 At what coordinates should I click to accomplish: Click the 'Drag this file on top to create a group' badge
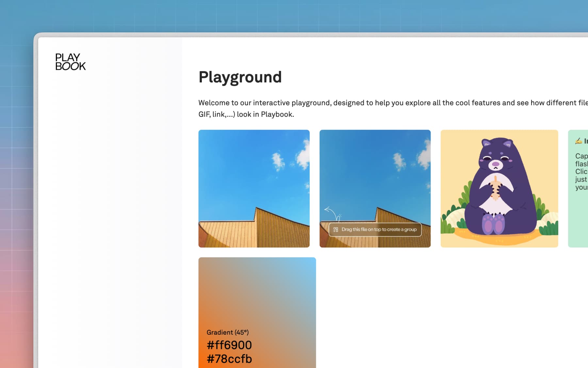375,229
